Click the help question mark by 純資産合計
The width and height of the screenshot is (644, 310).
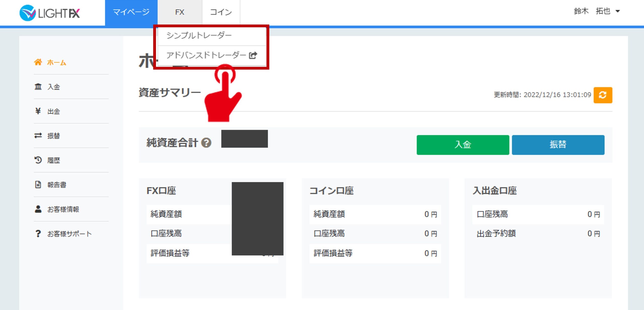coord(206,143)
